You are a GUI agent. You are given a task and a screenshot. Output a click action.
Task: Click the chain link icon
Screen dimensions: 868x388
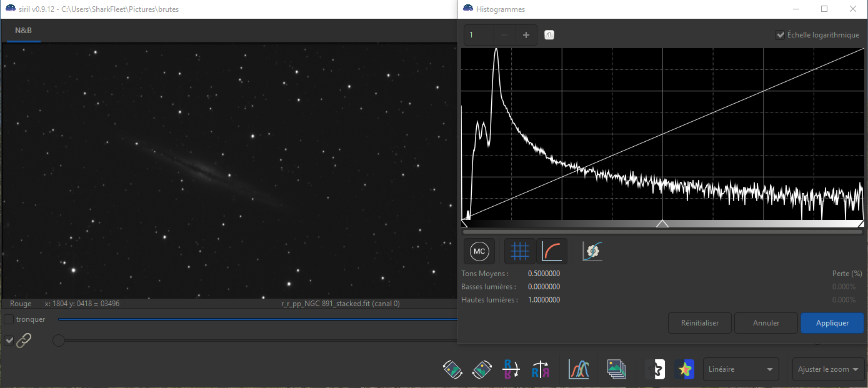click(x=24, y=341)
